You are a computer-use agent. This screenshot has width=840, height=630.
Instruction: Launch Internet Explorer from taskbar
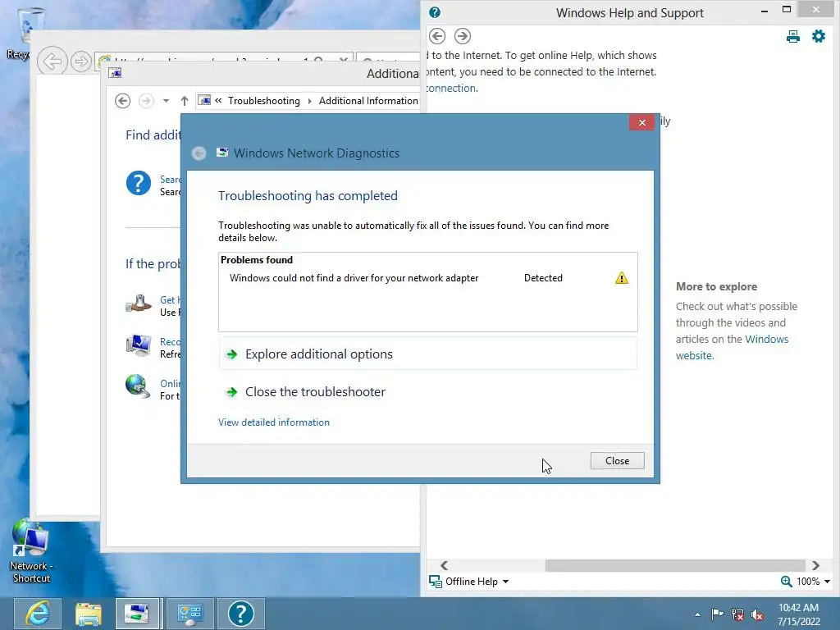click(38, 614)
